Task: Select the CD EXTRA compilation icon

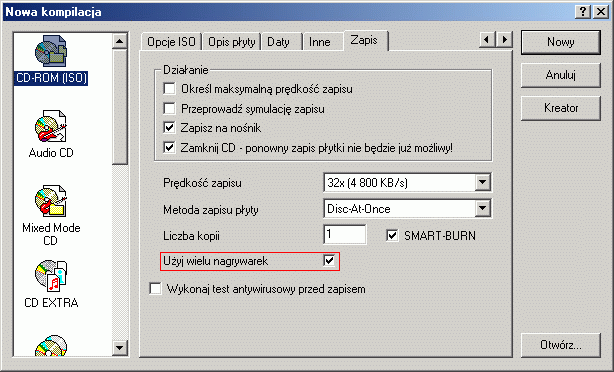Action: point(51,284)
